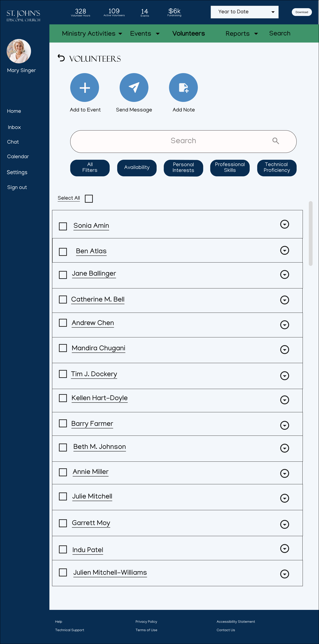319x644 pixels.
Task: Expand Indu Patel's row details
Action: click(x=284, y=549)
